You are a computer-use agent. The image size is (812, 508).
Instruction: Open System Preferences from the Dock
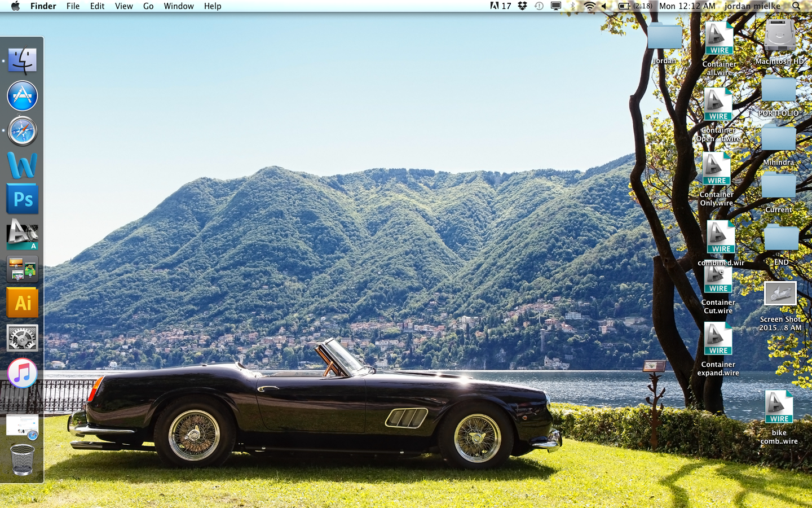[23, 338]
